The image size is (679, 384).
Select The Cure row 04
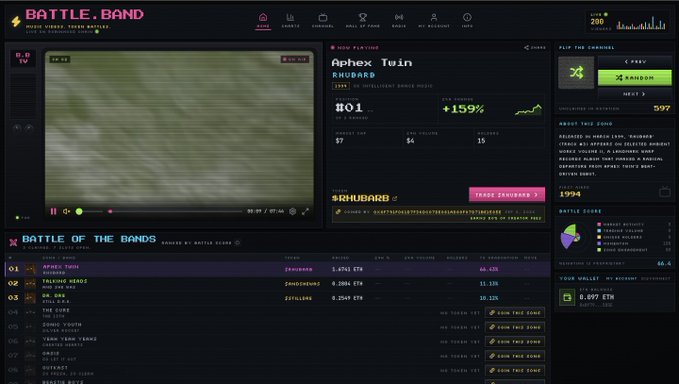(278, 313)
